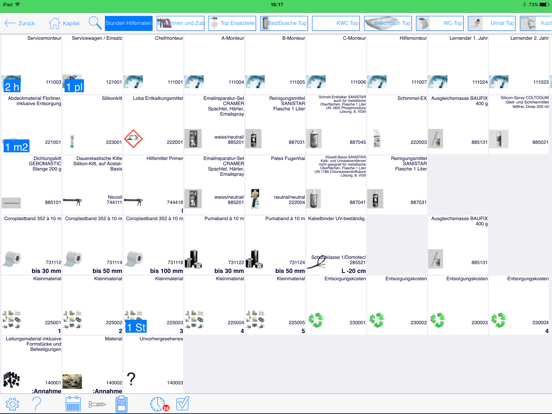Tap Pumaband rolls icon bis 30 mm

194,259
